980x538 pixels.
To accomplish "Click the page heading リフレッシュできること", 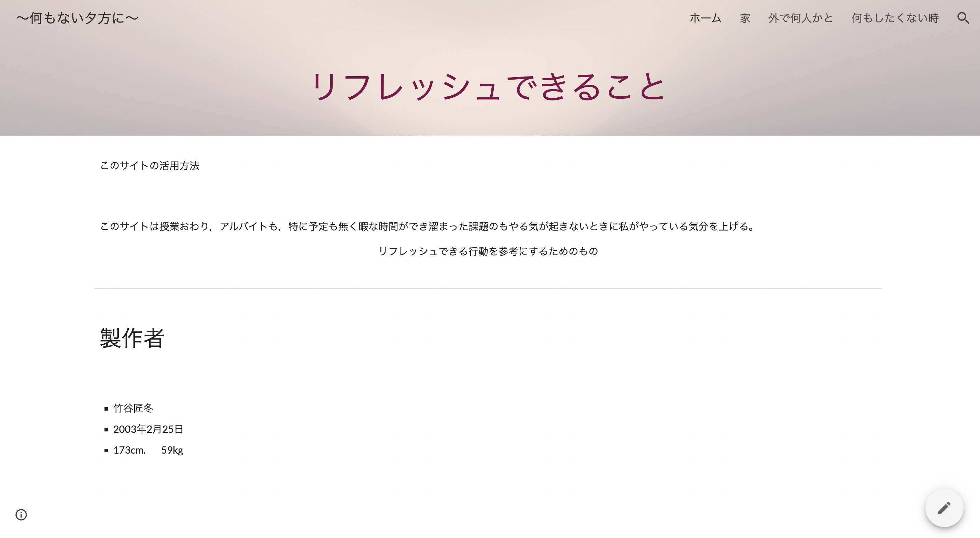I will coord(488,87).
